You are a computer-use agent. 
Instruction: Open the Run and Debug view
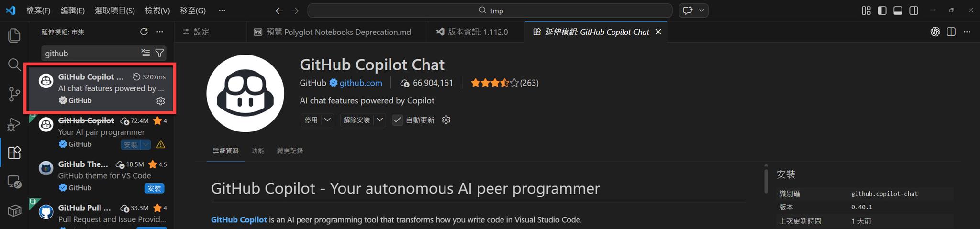(x=14, y=124)
